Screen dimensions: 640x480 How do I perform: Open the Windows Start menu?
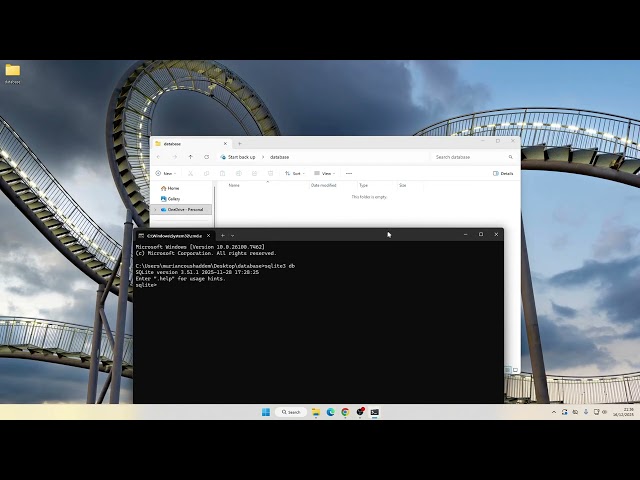tap(266, 412)
